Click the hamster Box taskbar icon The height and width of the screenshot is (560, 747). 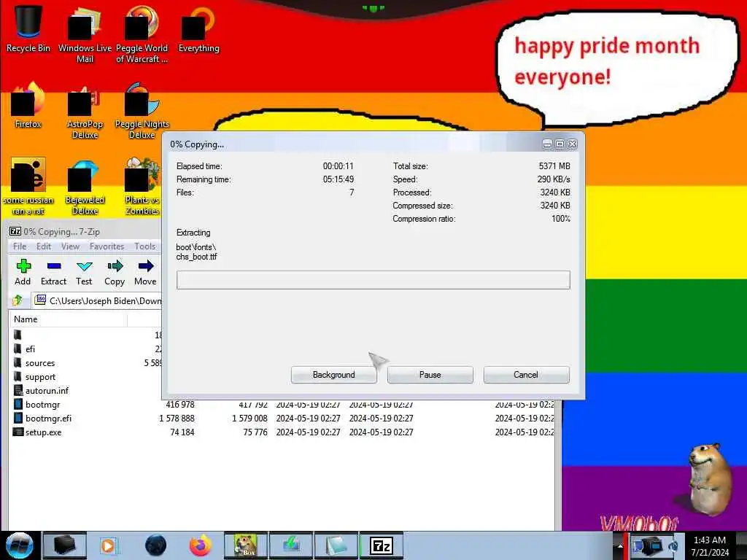point(245,545)
